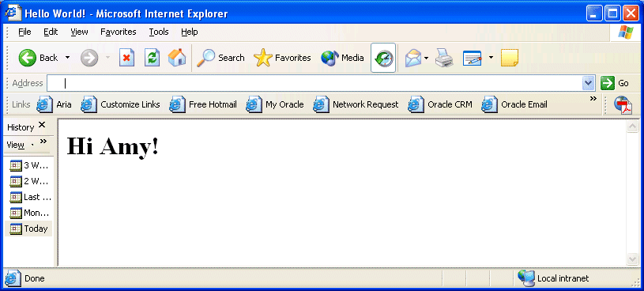Open the Forward button dropdown arrow

pos(107,58)
